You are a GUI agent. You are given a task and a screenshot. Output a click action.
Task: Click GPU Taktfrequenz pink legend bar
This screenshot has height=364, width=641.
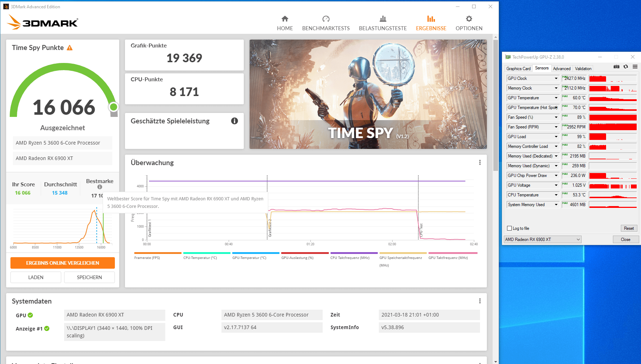tap(453, 253)
